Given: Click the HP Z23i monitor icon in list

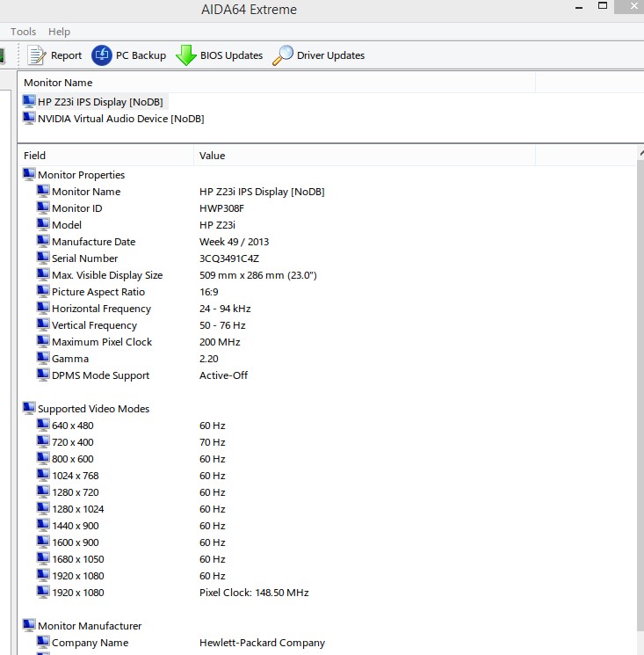Looking at the screenshot, I should [x=29, y=102].
